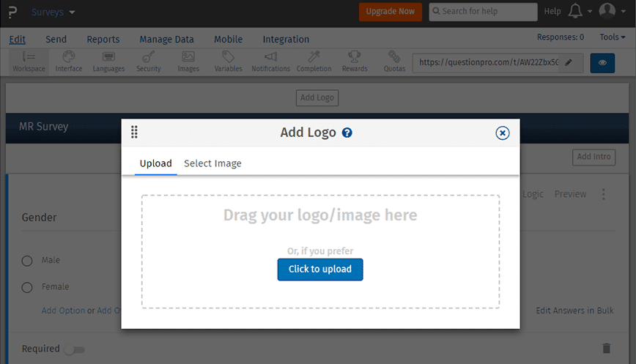Switch to the Reports tab
The image size is (636, 364).
pos(103,40)
